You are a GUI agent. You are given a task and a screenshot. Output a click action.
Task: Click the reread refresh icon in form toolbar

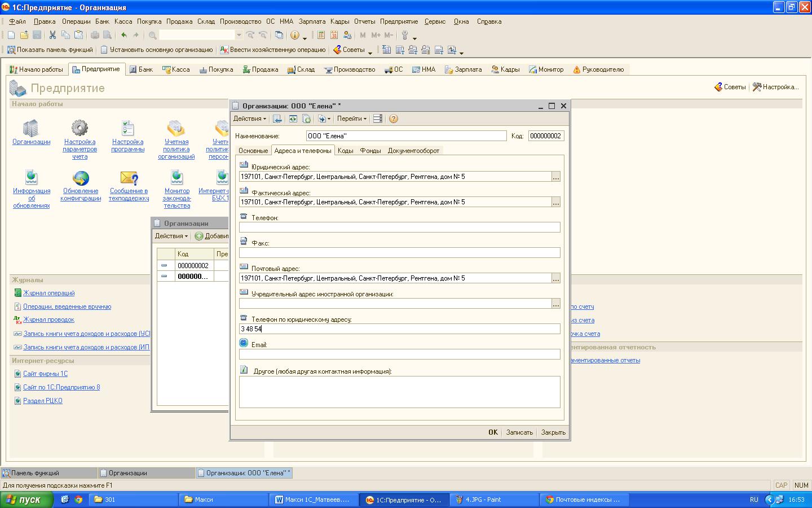[x=293, y=119]
